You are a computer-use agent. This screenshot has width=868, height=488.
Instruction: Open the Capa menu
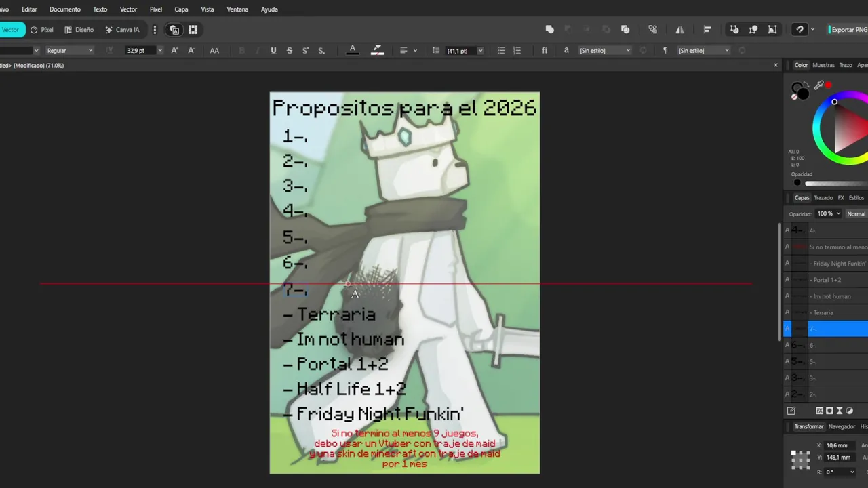pos(181,9)
